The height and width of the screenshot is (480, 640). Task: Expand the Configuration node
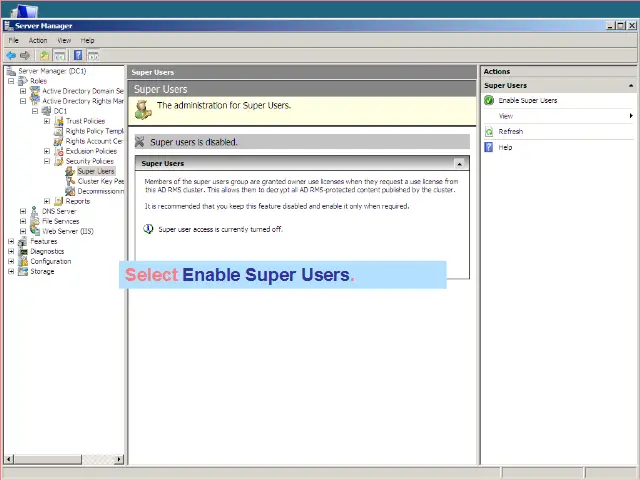click(x=11, y=261)
